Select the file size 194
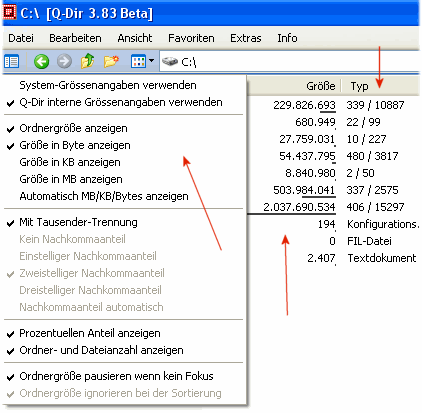This screenshot has width=422, height=413. click(x=326, y=224)
